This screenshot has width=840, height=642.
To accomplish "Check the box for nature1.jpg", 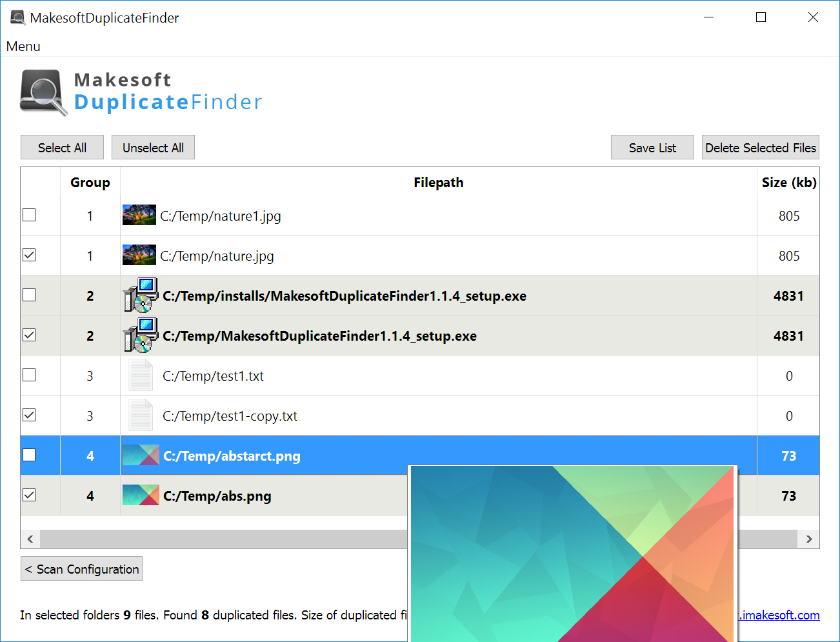I will (x=29, y=215).
